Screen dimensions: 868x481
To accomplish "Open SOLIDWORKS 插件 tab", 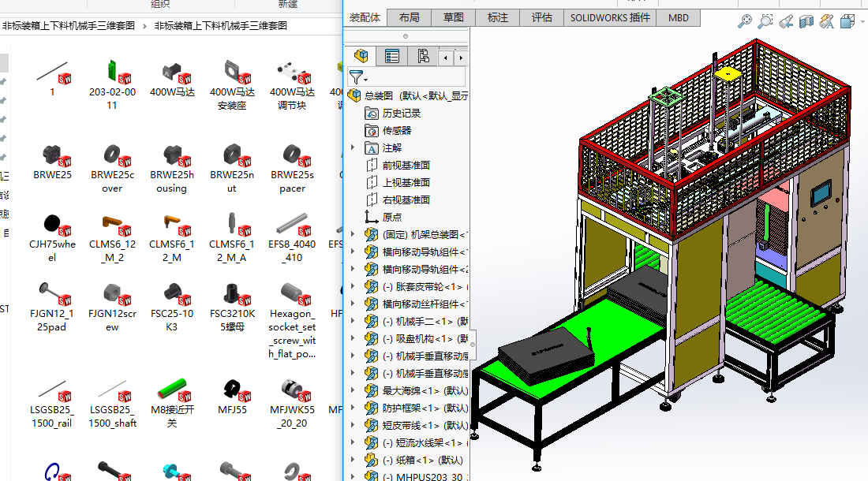I will coord(610,17).
